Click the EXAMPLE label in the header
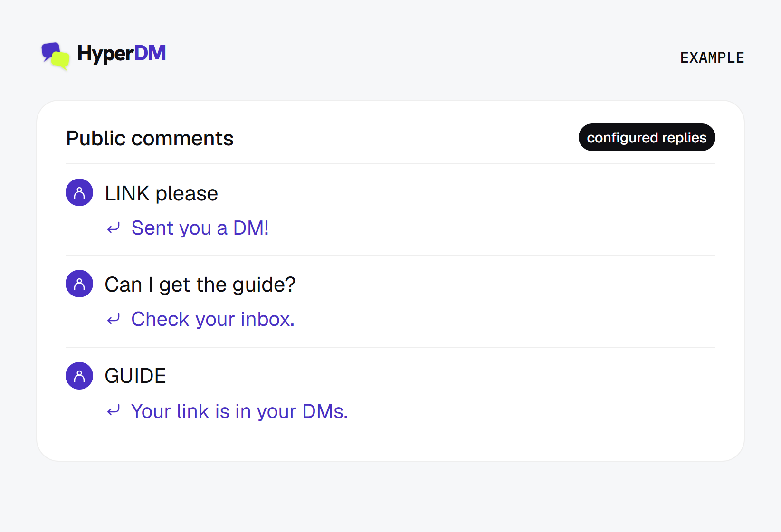The height and width of the screenshot is (532, 781). [x=712, y=58]
